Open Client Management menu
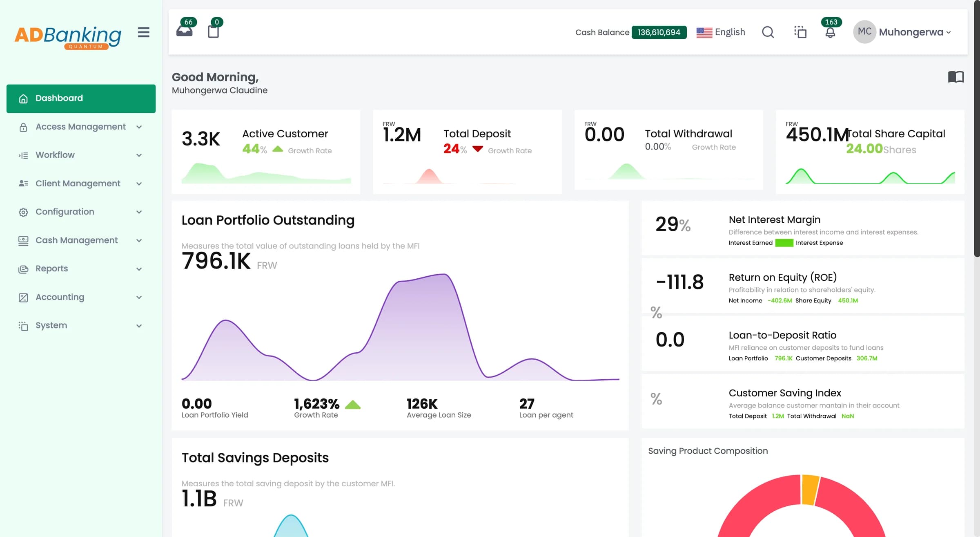The height and width of the screenshot is (537, 980). coord(81,184)
